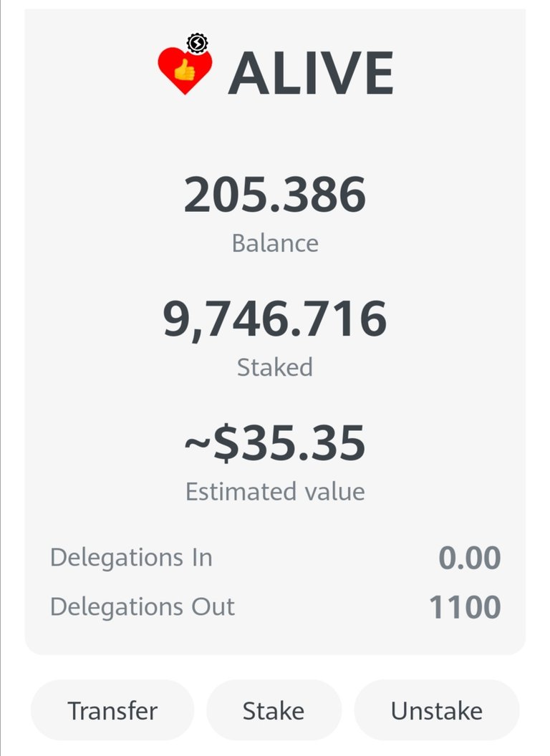Click the dollar sign in the estimated value

point(226,443)
